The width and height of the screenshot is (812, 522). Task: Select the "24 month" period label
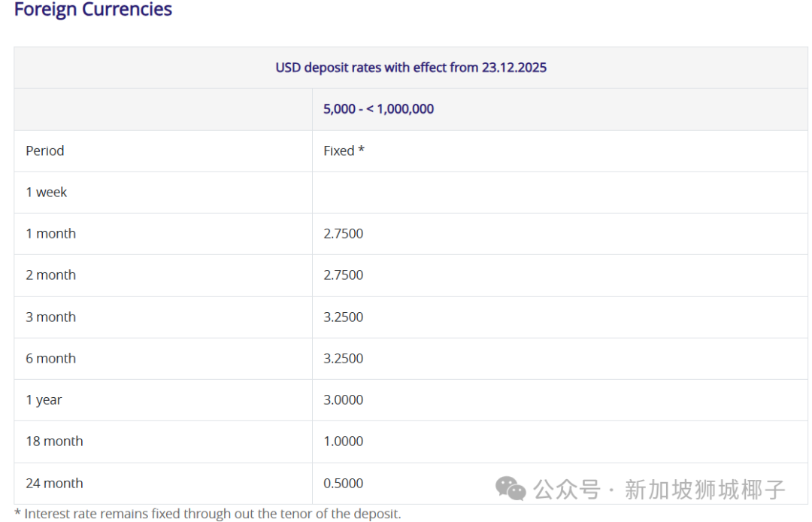(x=54, y=484)
